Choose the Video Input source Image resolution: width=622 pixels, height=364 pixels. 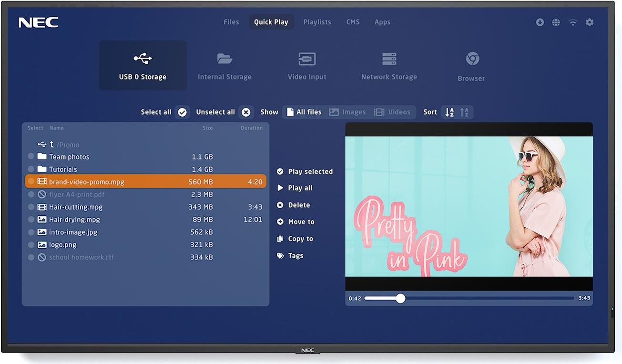307,66
